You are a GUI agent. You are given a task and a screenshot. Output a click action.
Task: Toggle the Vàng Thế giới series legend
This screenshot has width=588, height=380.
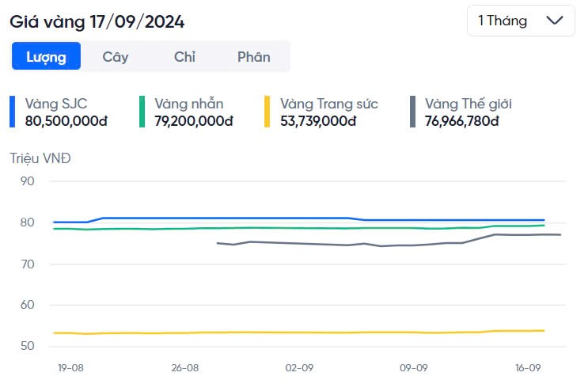point(473,104)
